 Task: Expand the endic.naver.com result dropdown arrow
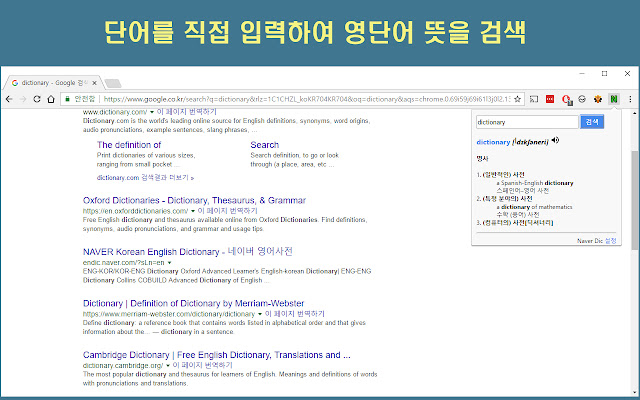pos(169,262)
